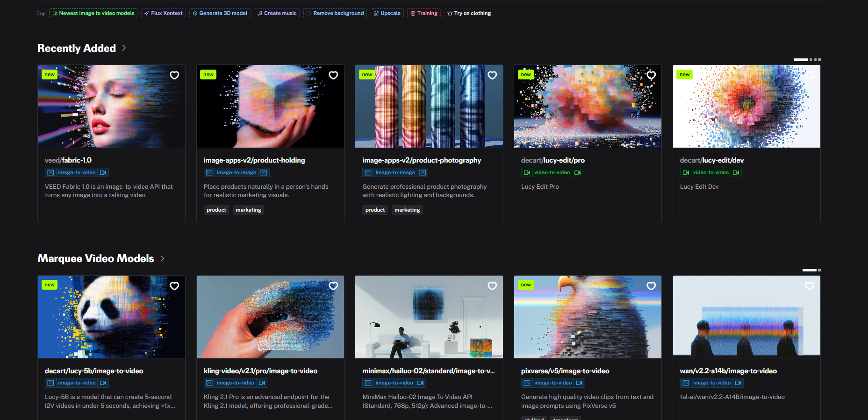Choose the Remove background suggestion chip
The width and height of the screenshot is (868, 420).
click(x=335, y=14)
